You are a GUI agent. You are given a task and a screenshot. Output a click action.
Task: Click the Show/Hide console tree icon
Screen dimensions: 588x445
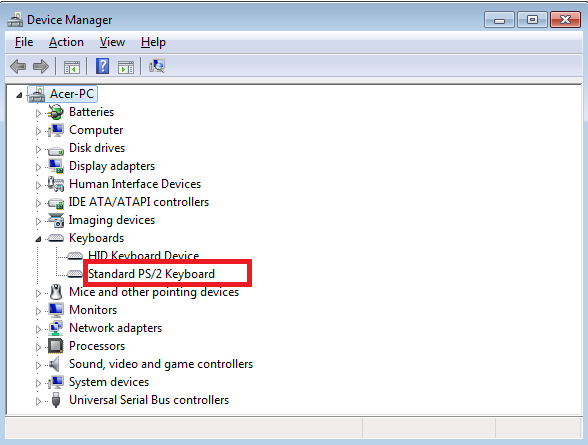pos(72,67)
